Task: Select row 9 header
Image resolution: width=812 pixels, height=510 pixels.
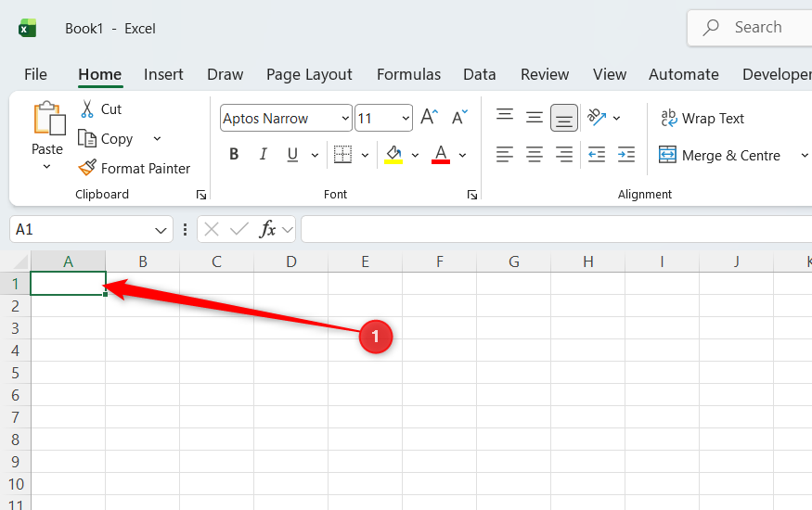Action: pyautogui.click(x=15, y=462)
